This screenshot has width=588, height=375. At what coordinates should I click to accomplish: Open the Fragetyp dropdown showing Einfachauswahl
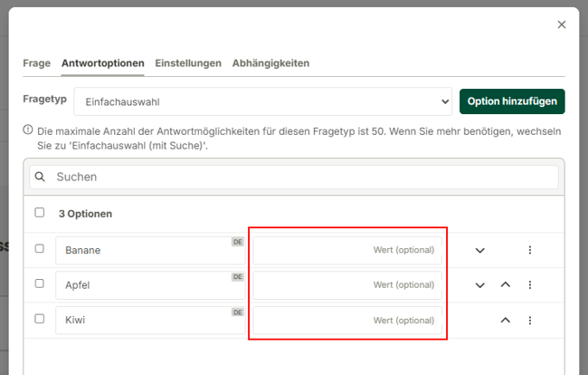pyautogui.click(x=263, y=101)
